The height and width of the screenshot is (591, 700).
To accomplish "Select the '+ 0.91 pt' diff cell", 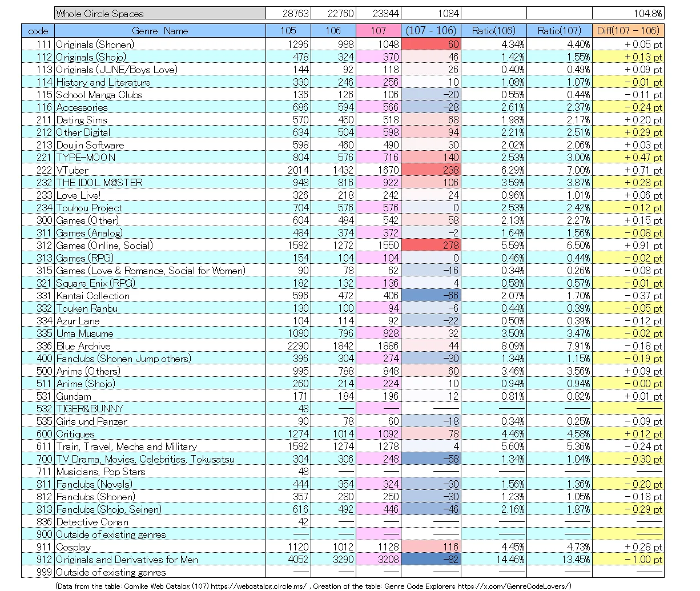I will [x=628, y=246].
